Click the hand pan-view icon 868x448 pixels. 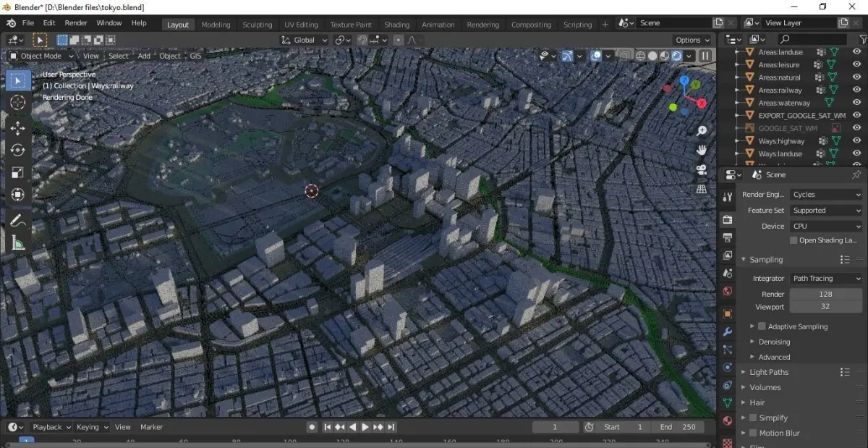pos(701,150)
